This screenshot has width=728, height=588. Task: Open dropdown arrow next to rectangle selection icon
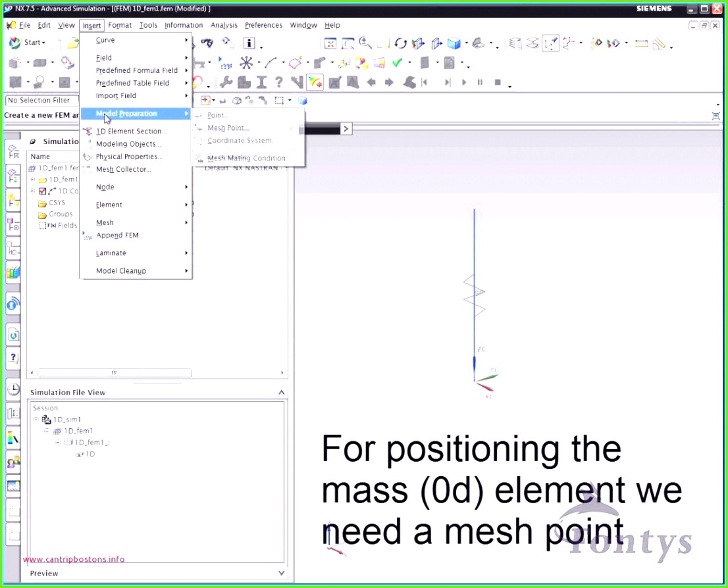(x=290, y=100)
